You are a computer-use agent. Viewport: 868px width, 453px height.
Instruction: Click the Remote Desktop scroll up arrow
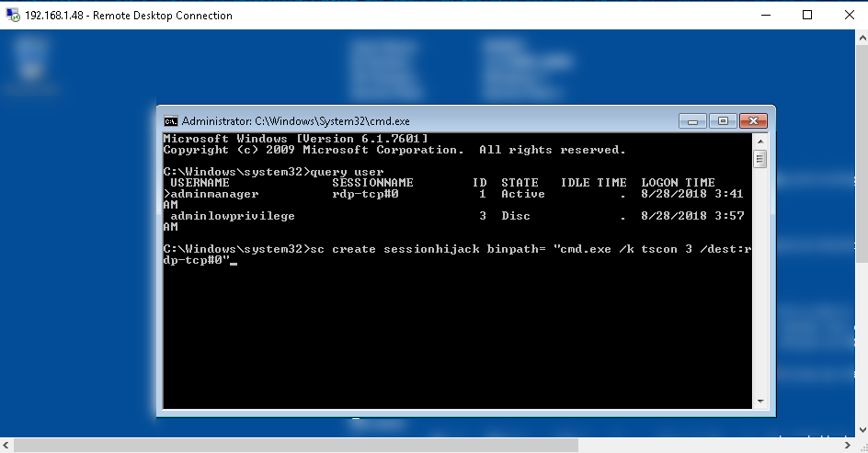[862, 39]
